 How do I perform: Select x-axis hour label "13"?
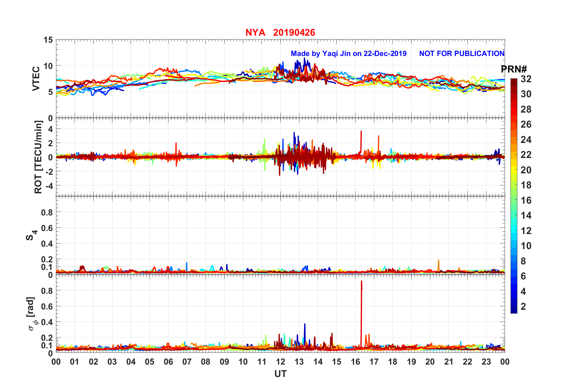[x=299, y=362]
